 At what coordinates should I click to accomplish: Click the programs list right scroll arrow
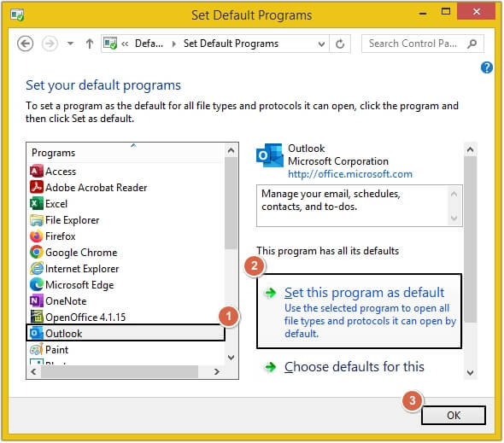click(217, 371)
